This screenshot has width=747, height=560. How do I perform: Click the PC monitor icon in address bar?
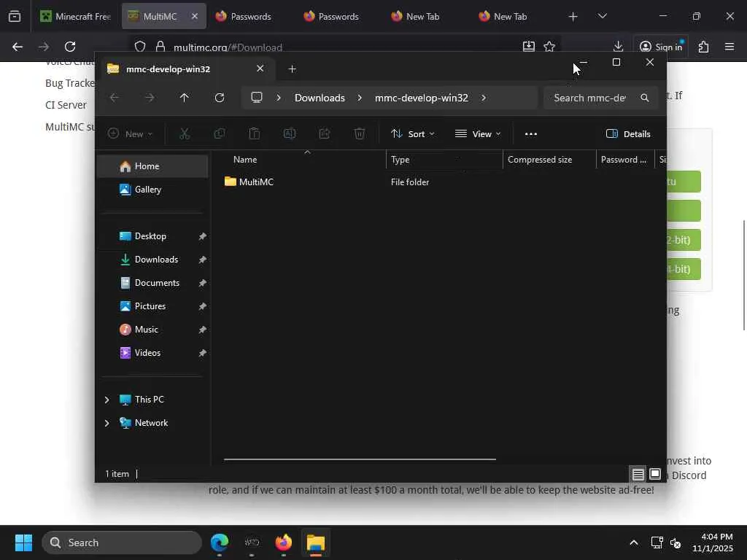(x=257, y=98)
